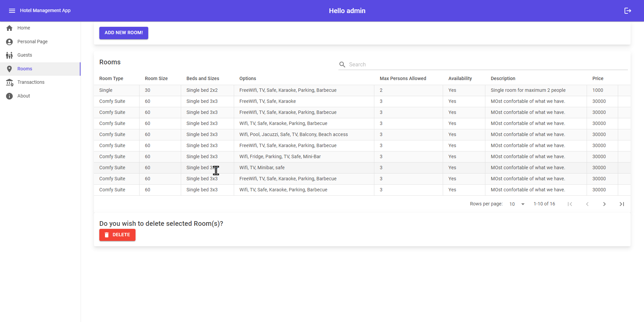The height and width of the screenshot is (322, 644).
Task: Click the Personal Page avatar icon
Action: [10, 42]
